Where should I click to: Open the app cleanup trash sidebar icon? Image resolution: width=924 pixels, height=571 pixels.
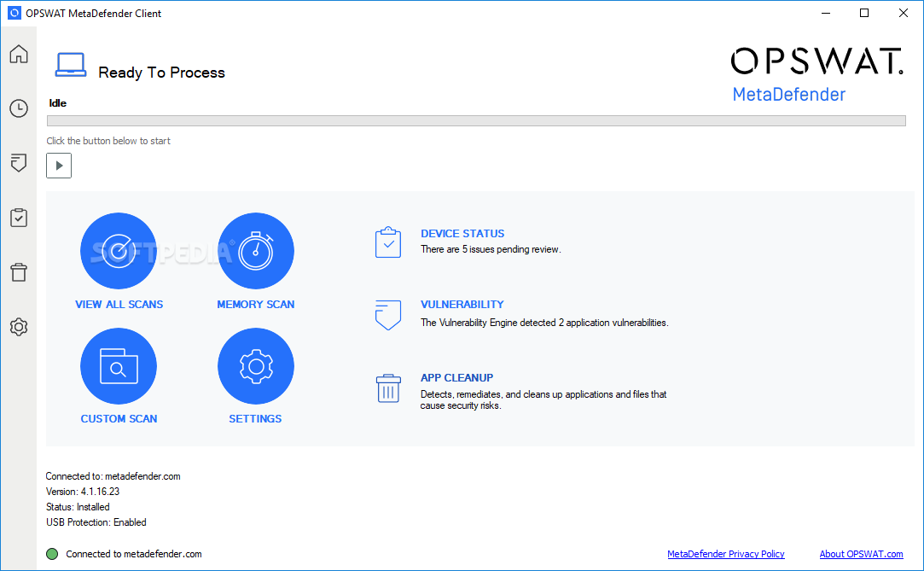[19, 272]
